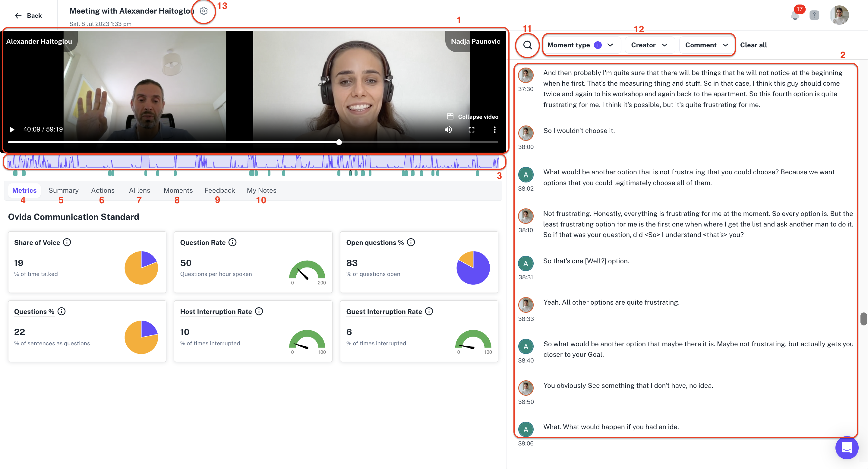868x469 pixels.
Task: Open the chat support bubble icon
Action: pos(846,448)
